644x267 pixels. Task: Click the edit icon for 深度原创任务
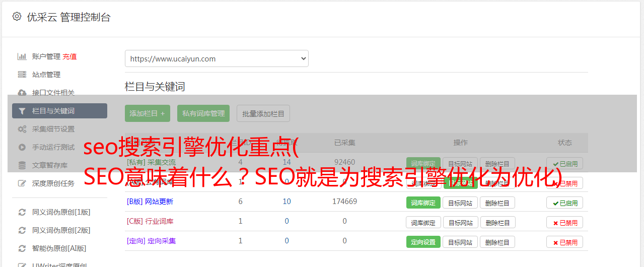click(22, 183)
